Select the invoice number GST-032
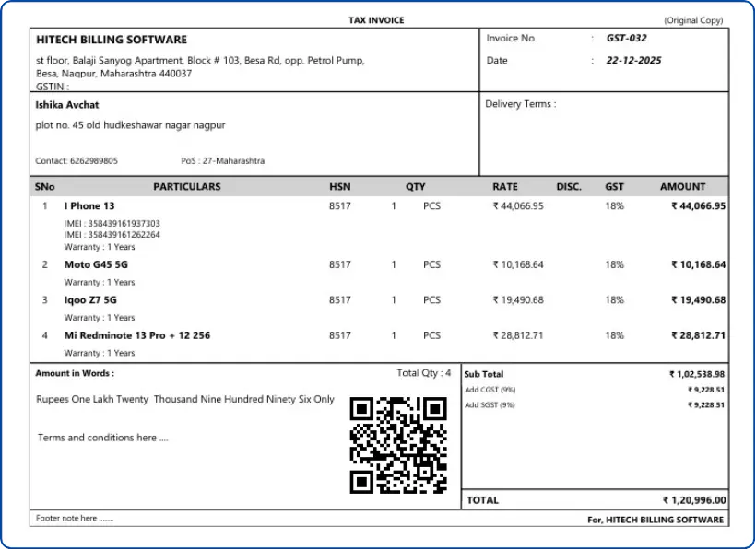This screenshot has height=550, width=756. (x=626, y=39)
